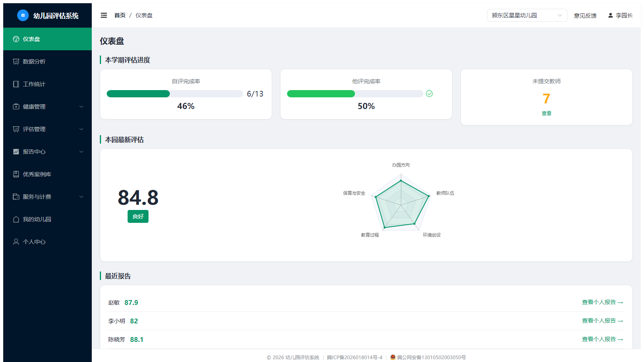Click 陈晓芳's score 88.1
Screen dimensions: 644x362
[137, 339]
